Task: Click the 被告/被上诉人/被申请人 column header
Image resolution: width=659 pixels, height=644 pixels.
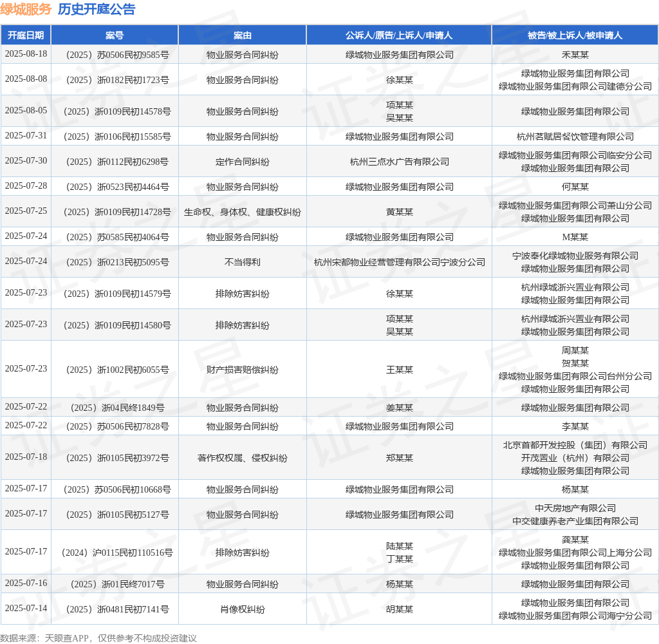Action: tap(575, 35)
